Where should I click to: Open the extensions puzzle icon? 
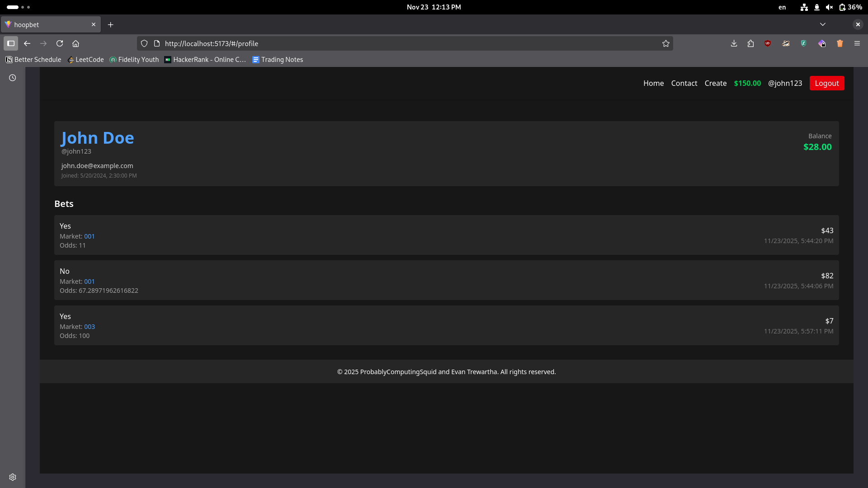[750, 43]
